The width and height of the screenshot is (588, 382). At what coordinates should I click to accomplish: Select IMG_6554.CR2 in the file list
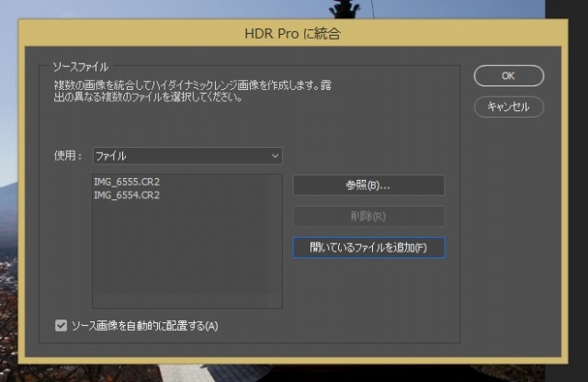coord(127,195)
